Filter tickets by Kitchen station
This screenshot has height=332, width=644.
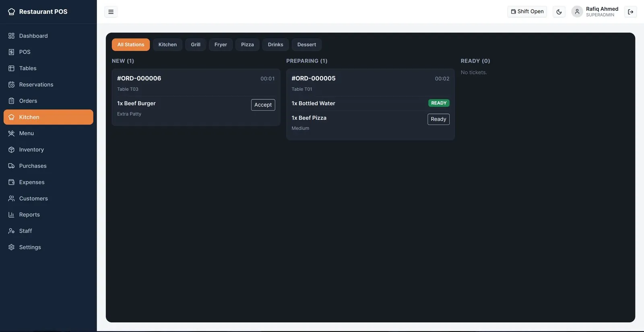click(167, 45)
